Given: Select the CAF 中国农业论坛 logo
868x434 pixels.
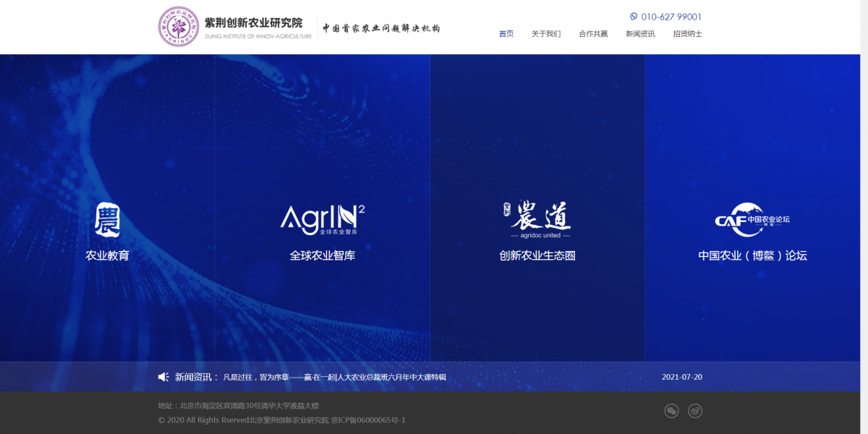Looking at the screenshot, I should pos(754,218).
